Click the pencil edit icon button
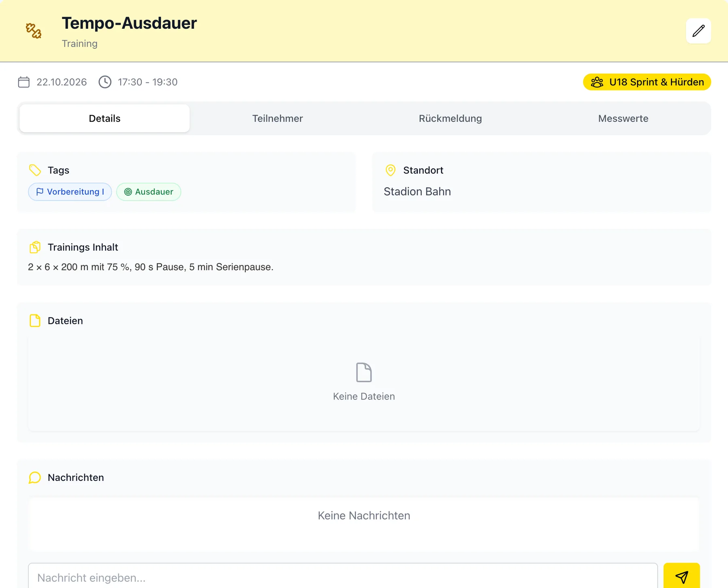 point(698,31)
